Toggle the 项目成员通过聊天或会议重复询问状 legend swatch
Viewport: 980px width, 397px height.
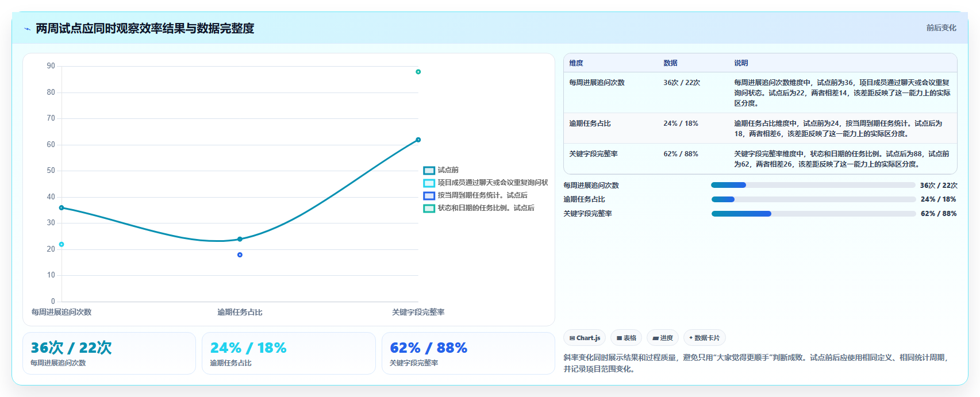(429, 183)
